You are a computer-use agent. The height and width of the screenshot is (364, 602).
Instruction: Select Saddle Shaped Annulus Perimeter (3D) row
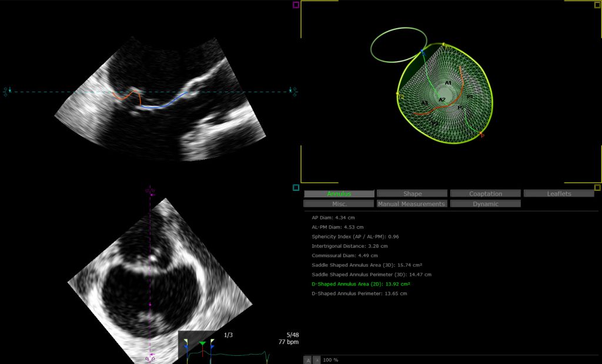coord(372,275)
